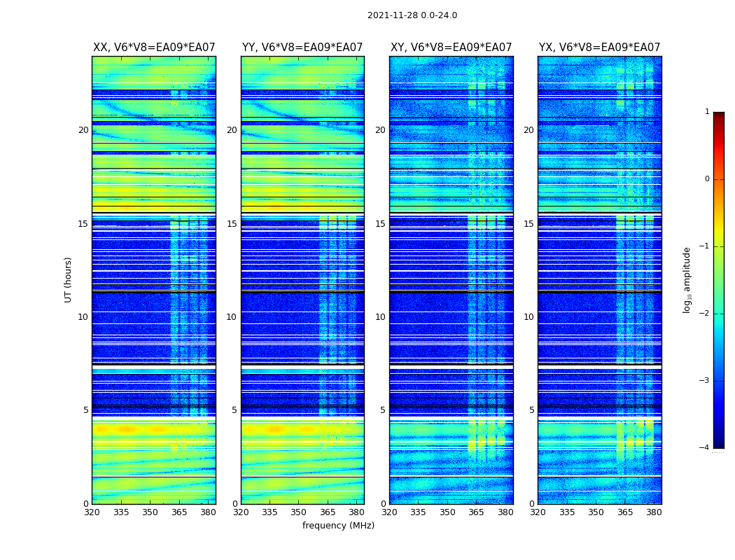Click the XY, V6*V8=EA09*EA07 panel title
Viewport: 735px width, 560px height.
(x=451, y=48)
